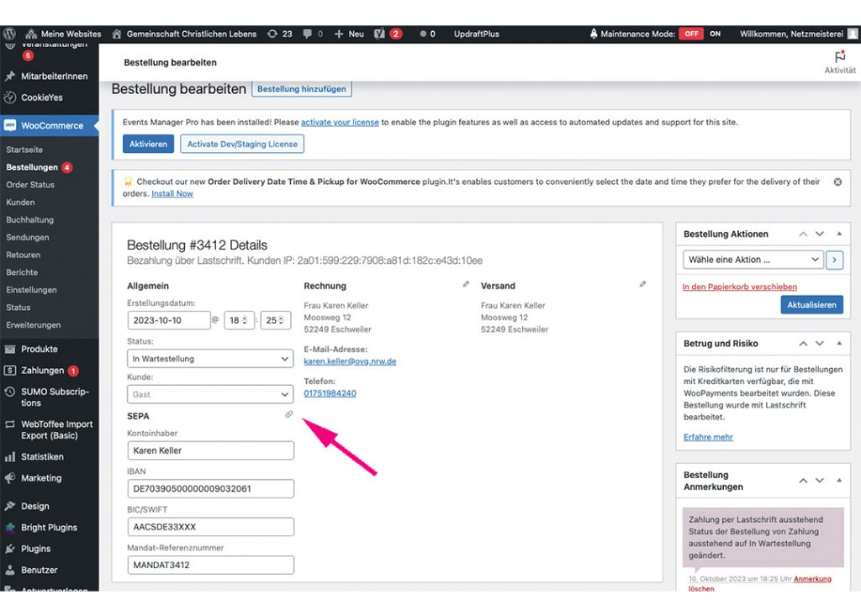Screen dimensions: 861x616
Task: Switch Maintenance Mode to ON
Action: tap(716, 34)
